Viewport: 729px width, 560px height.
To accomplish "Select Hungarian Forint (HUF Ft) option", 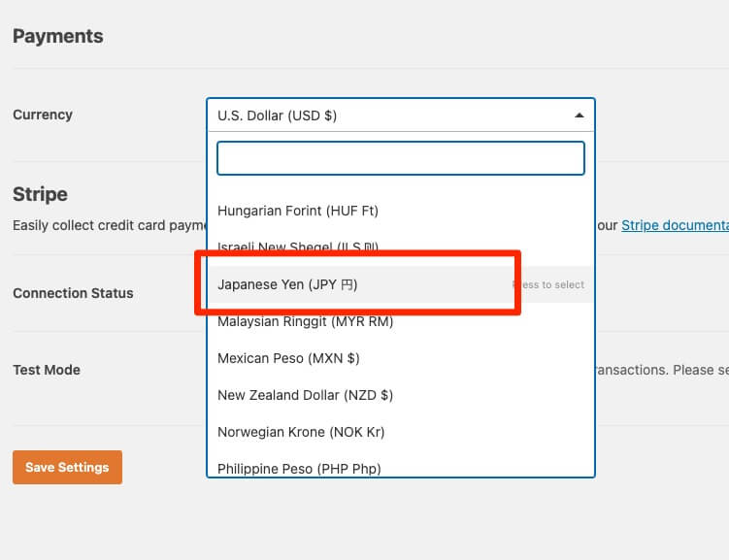I will point(401,211).
